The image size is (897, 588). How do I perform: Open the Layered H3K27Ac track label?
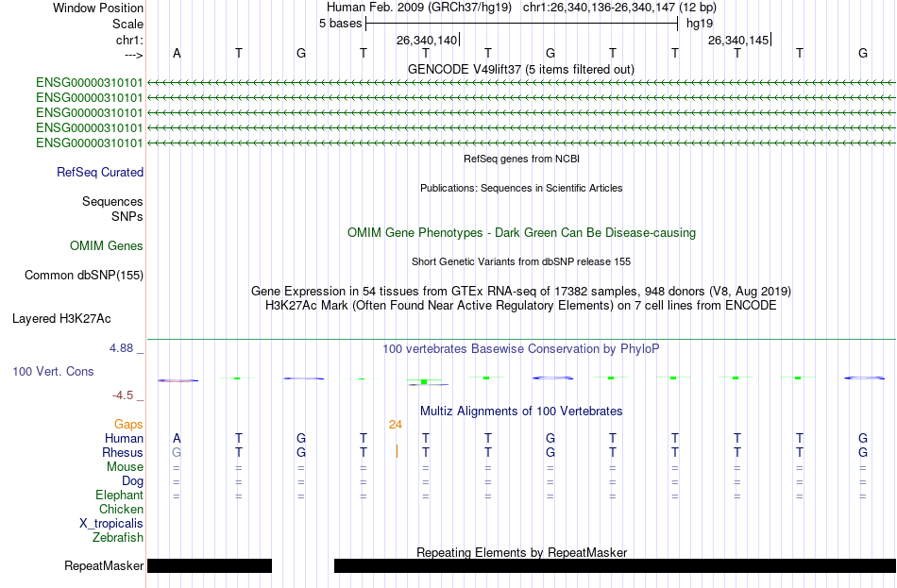61,319
